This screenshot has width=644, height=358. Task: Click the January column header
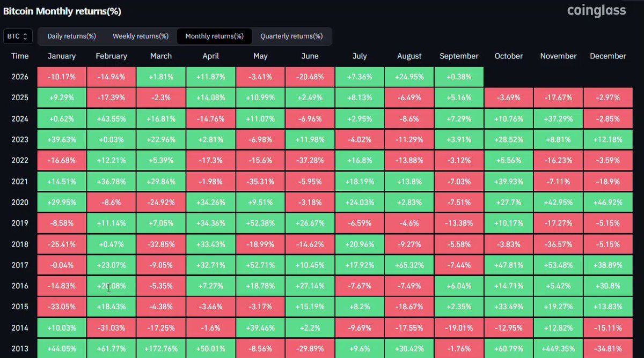point(62,56)
